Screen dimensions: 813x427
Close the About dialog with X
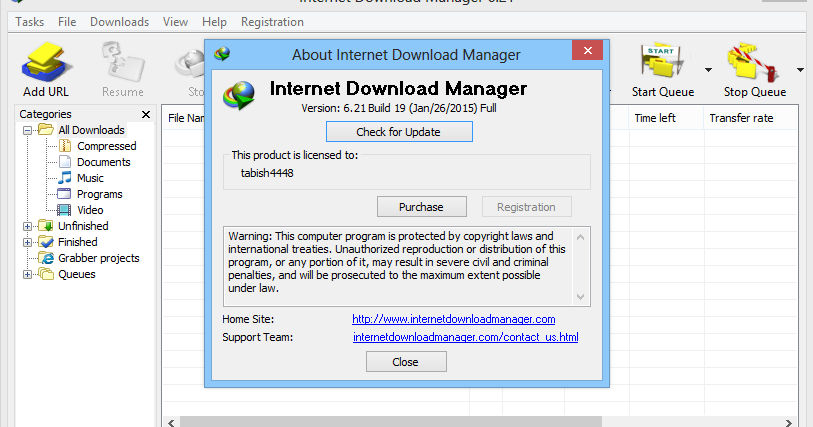[587, 50]
